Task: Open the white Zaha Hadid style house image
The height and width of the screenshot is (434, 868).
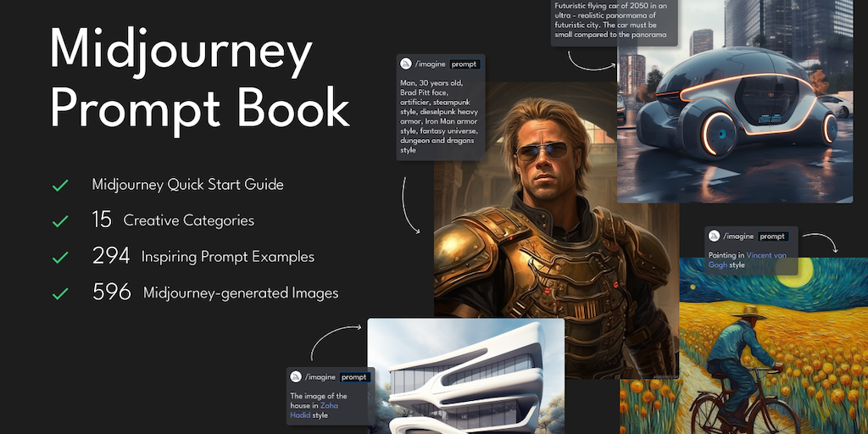Action: (466, 376)
